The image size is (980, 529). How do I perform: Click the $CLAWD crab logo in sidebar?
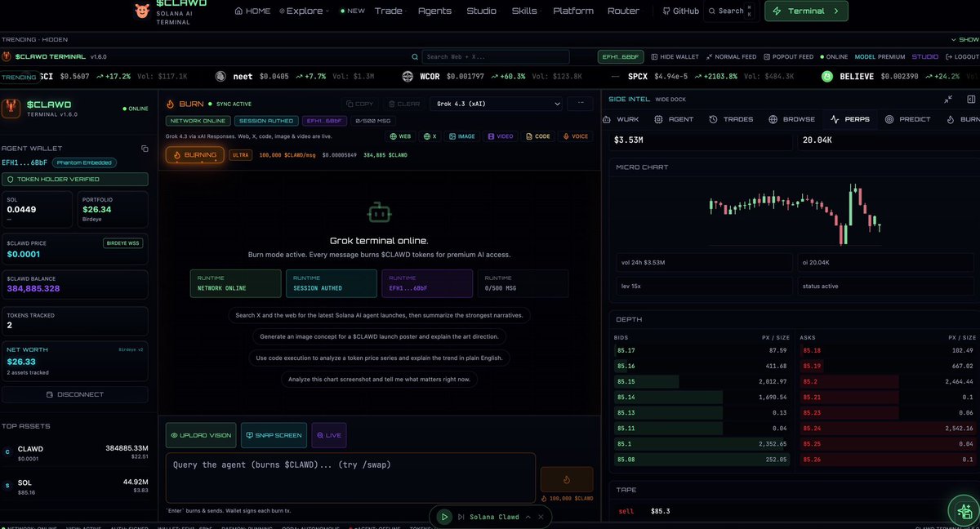pyautogui.click(x=12, y=109)
